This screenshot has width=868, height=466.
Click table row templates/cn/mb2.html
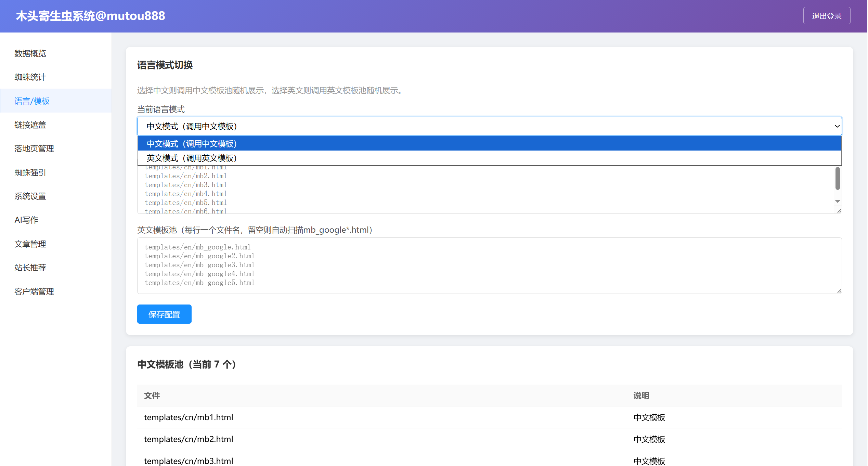point(489,439)
